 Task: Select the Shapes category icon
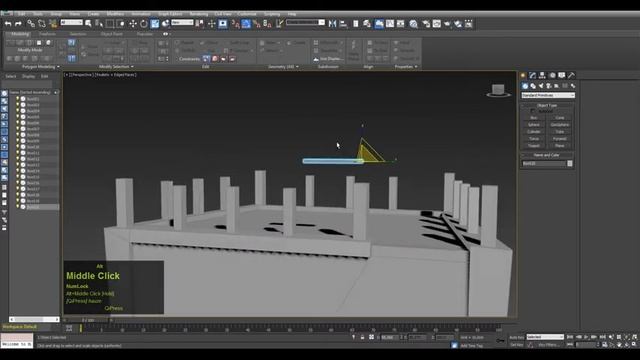533,86
